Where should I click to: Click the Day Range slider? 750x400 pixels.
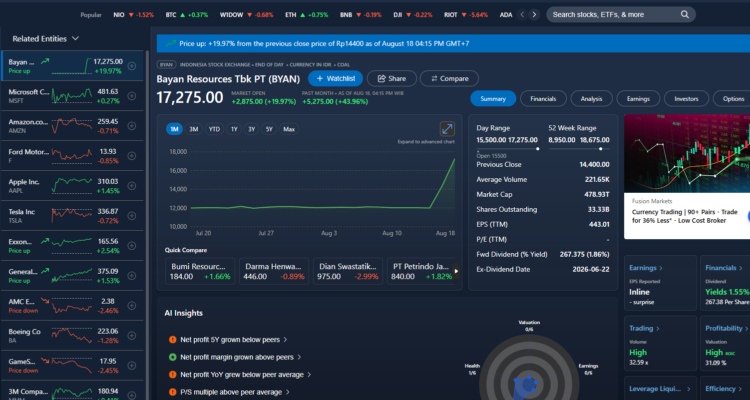tap(508, 149)
